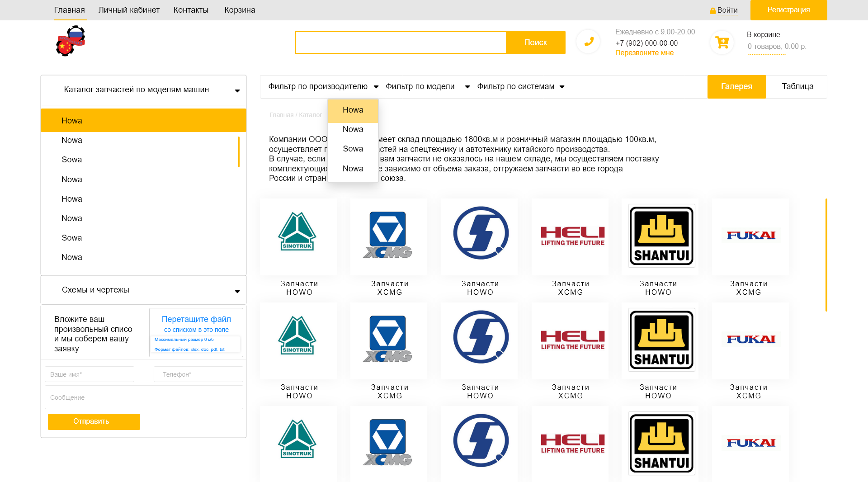The image size is (868, 482).
Task: Choose Howa in the manufacturer filter dropdown
Action: tap(353, 110)
